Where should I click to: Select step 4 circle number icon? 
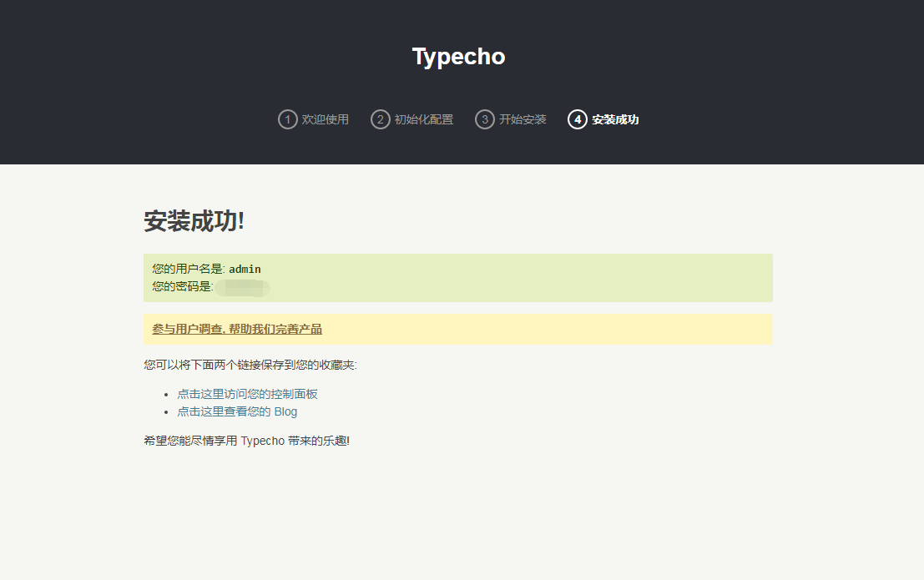click(578, 119)
